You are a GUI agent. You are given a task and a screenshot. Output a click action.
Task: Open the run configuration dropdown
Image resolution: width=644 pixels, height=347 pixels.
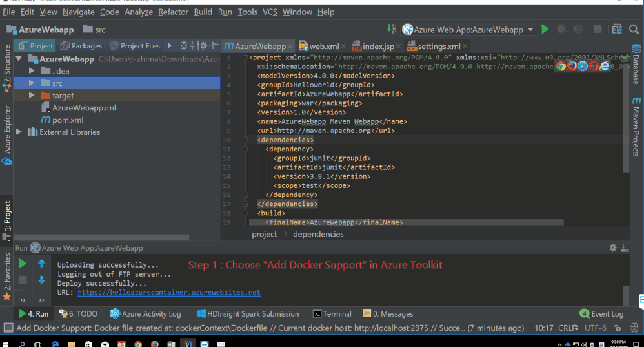530,30
